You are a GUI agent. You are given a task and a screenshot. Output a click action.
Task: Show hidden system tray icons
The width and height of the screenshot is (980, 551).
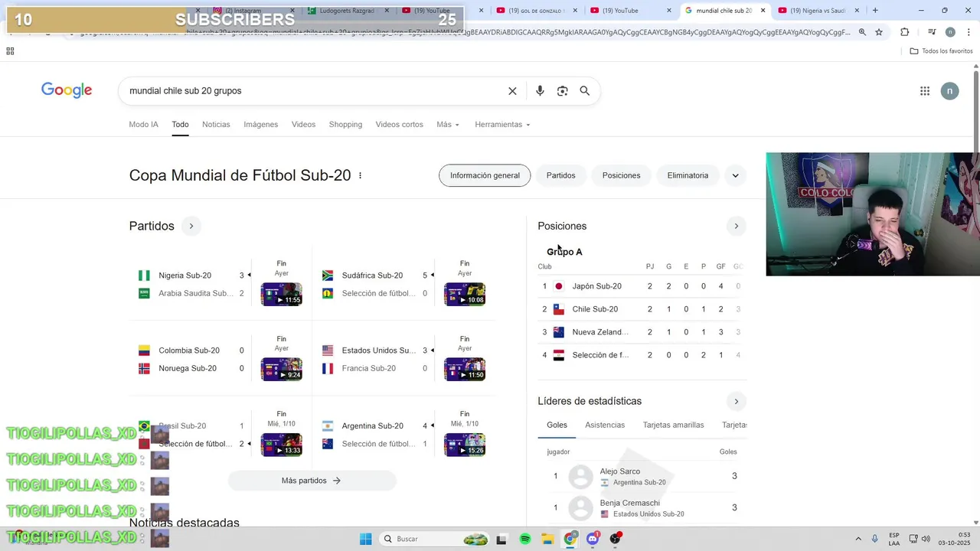tap(857, 539)
